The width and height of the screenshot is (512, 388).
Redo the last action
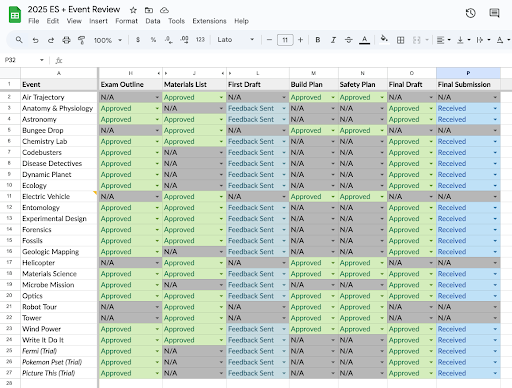51,40
